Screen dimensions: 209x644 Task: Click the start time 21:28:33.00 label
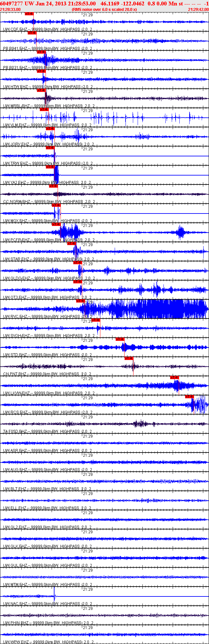10,10
